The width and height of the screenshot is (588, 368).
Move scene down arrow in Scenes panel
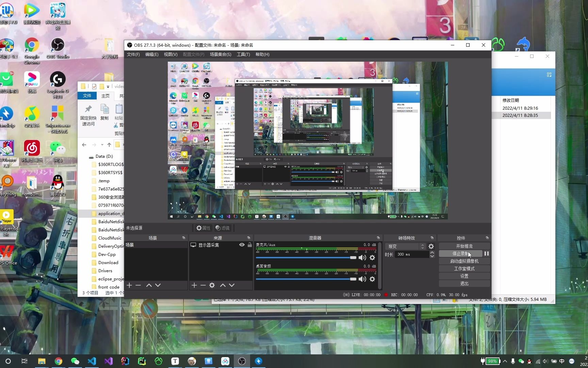pyautogui.click(x=158, y=285)
